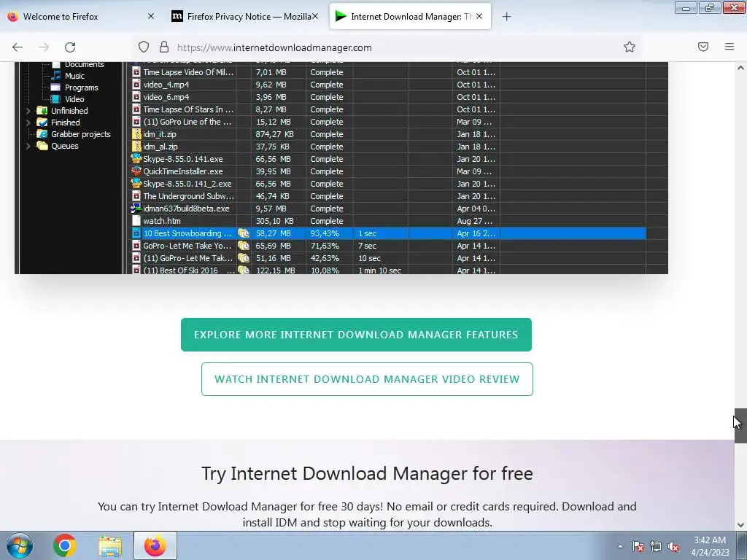This screenshot has height=560, width=747.
Task: Select the Programs category tree item
Action: (81, 87)
